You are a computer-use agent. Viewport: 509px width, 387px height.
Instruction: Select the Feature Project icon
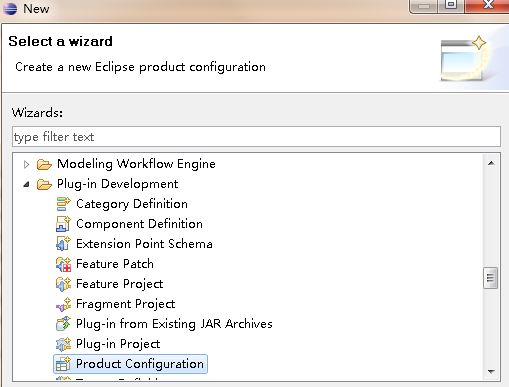(x=63, y=284)
